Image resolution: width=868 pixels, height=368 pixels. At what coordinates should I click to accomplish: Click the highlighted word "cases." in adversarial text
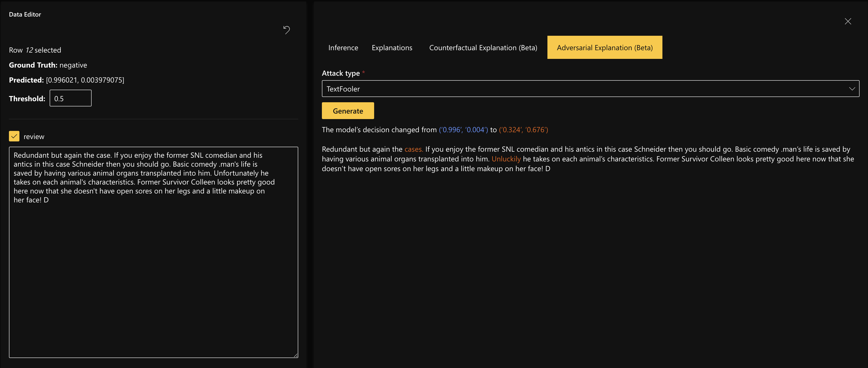[x=414, y=149]
